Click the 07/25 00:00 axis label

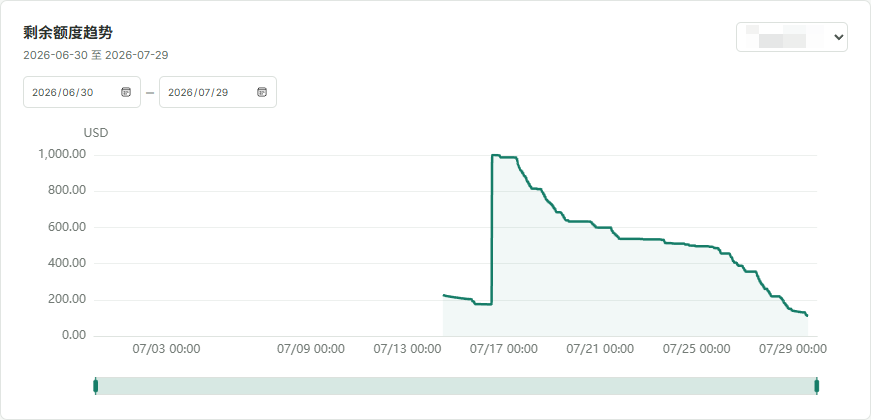[x=697, y=349]
